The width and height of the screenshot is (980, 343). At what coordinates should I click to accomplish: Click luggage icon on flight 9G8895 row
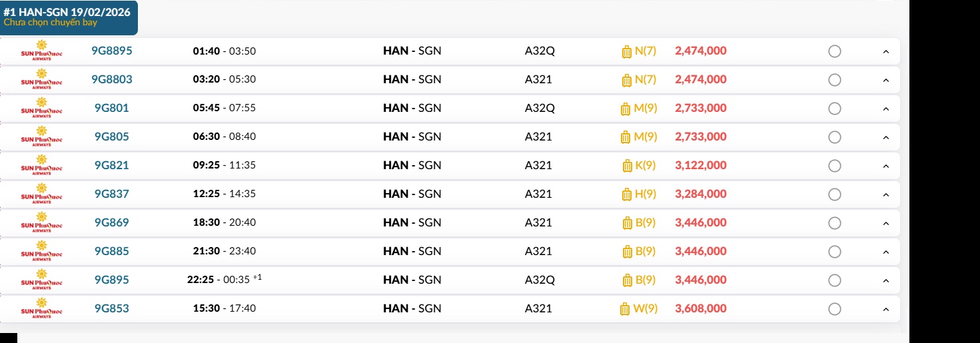click(x=626, y=51)
